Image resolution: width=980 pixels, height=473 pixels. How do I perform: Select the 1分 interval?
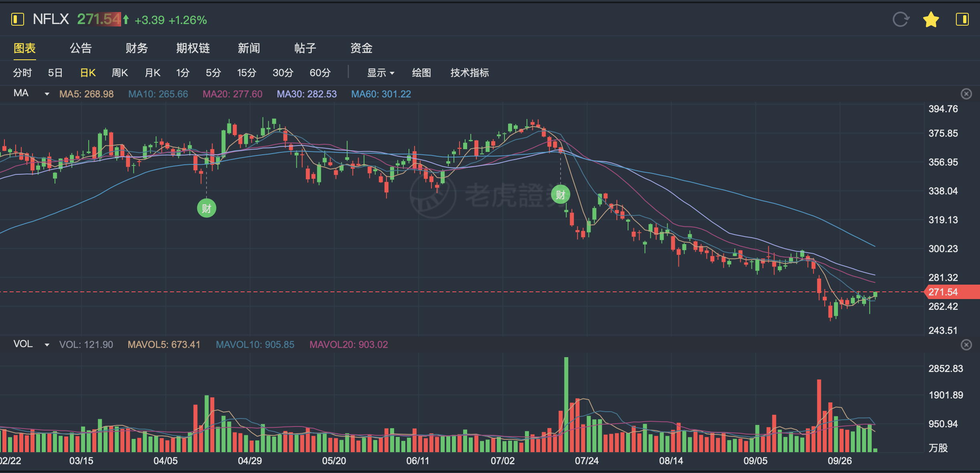coord(183,73)
